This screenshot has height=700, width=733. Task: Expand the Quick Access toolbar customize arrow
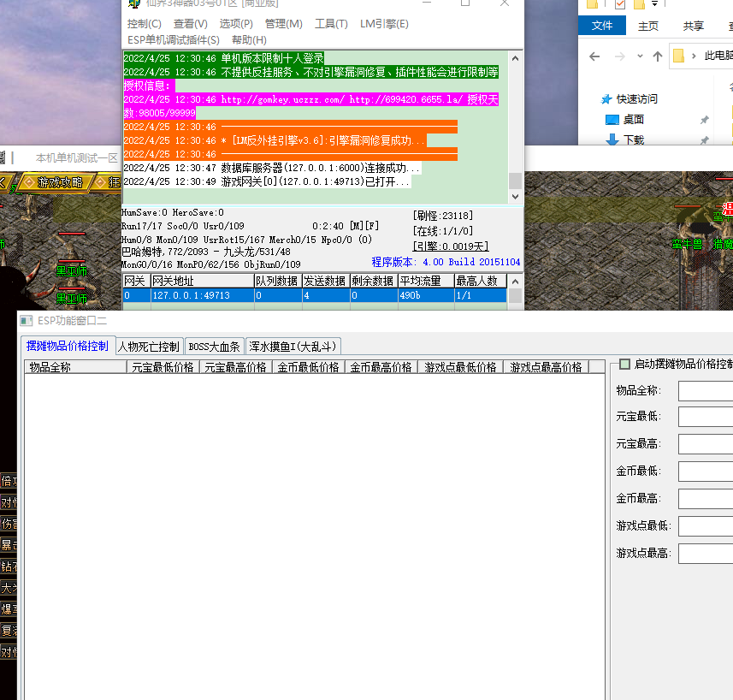[x=654, y=5]
